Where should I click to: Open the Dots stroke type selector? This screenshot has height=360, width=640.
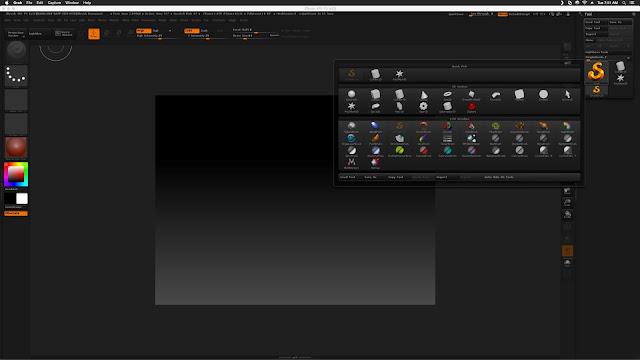pos(16,76)
